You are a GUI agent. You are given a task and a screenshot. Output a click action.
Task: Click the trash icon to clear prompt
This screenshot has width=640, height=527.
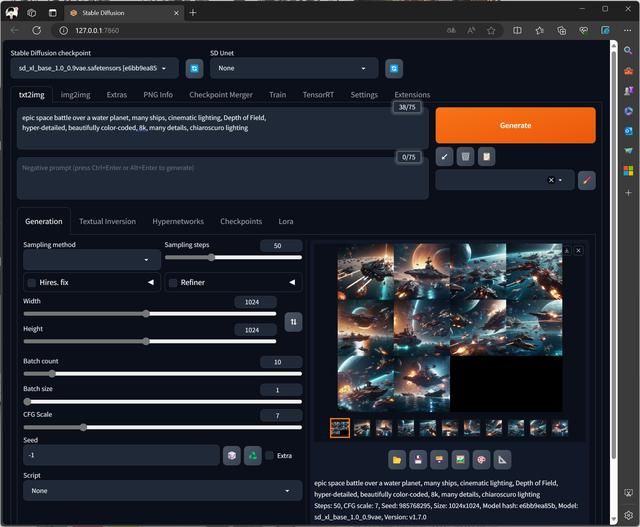465,156
